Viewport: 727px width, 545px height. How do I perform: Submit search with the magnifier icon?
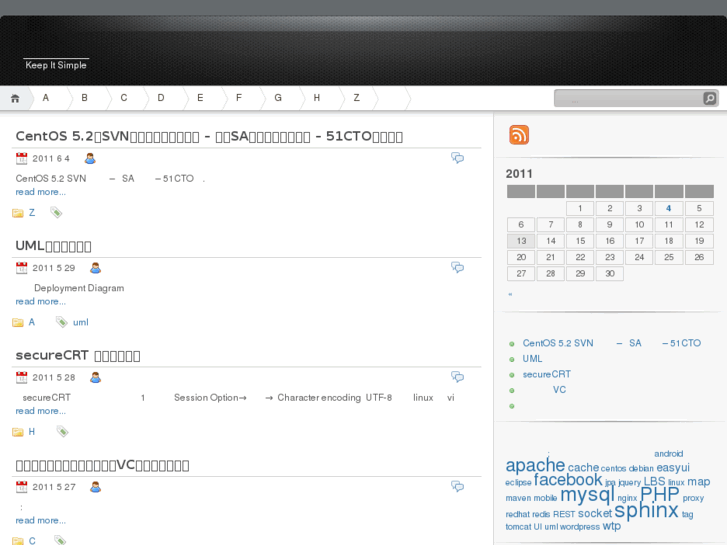709,98
